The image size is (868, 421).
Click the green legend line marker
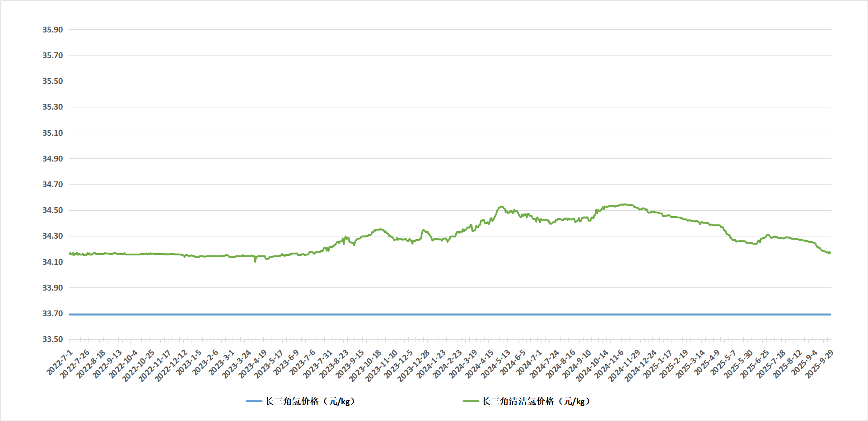click(x=471, y=401)
